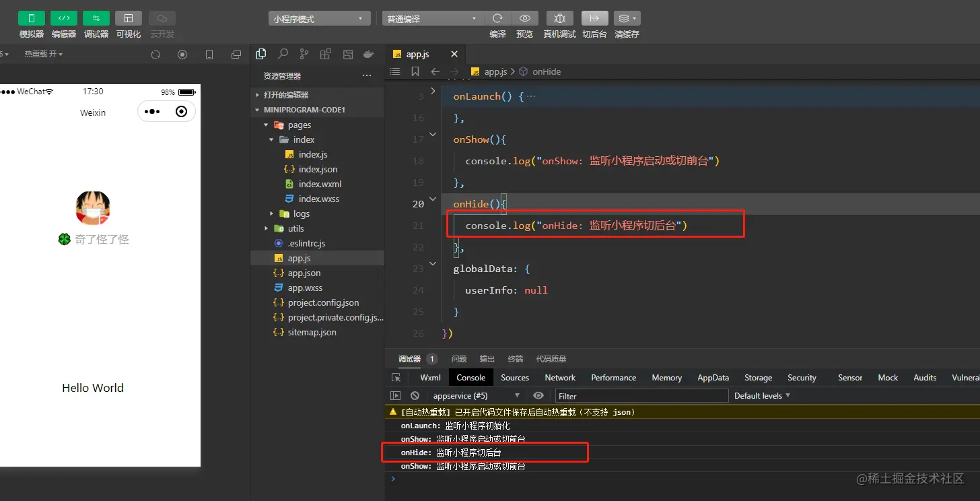Open the appservice (#5) context dropdown
The width and height of the screenshot is (980, 501).
point(477,396)
